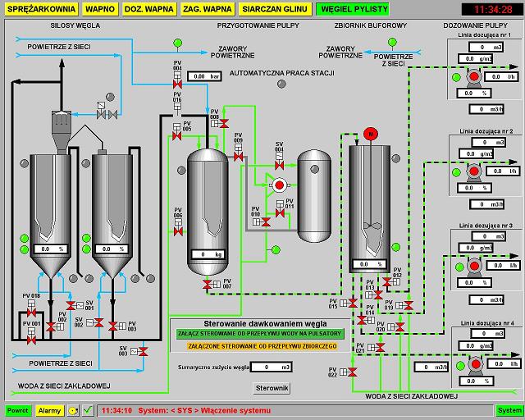Click the 0.0 l/h field of dosing line 1
Viewport: 525px width, 420px height.
coord(501,76)
